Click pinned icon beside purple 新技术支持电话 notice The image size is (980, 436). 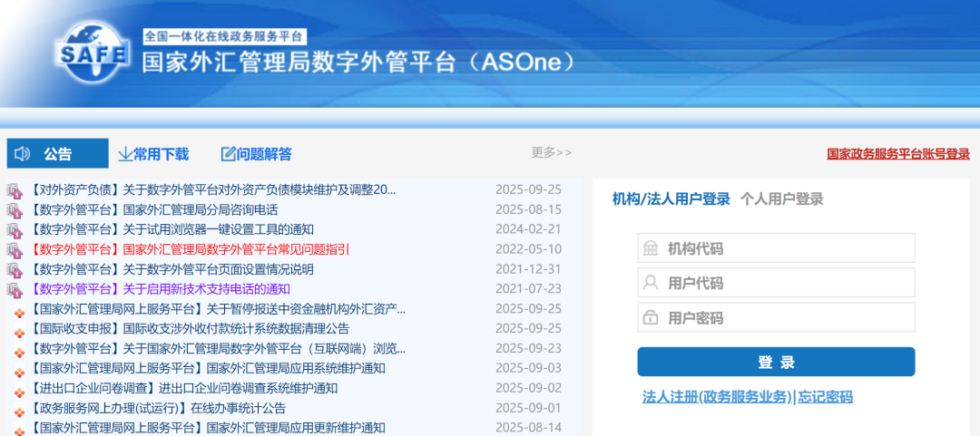tap(15, 290)
